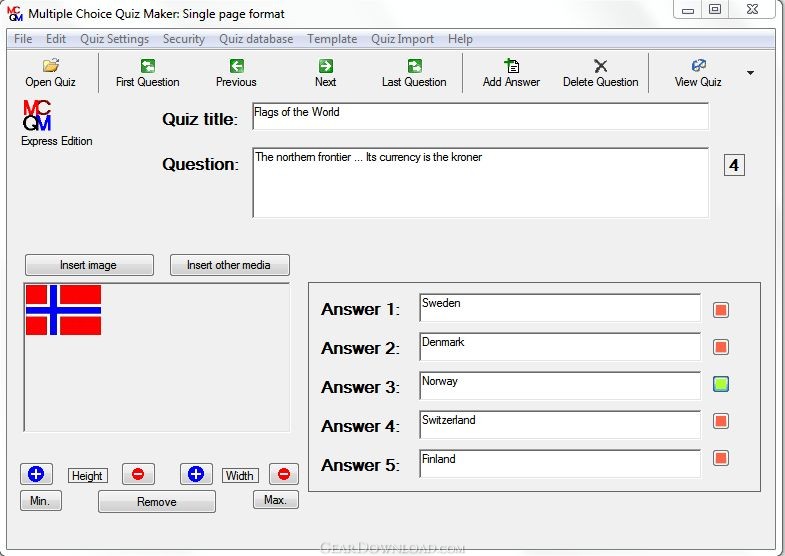
Task: Toggle the answer marker next to Finland
Action: 720,458
